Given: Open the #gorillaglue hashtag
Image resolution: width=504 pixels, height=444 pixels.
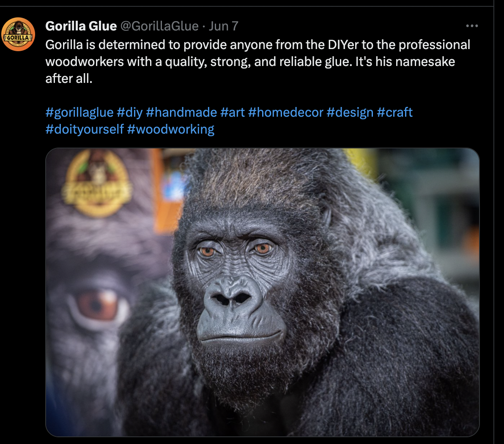Looking at the screenshot, I should point(79,112).
